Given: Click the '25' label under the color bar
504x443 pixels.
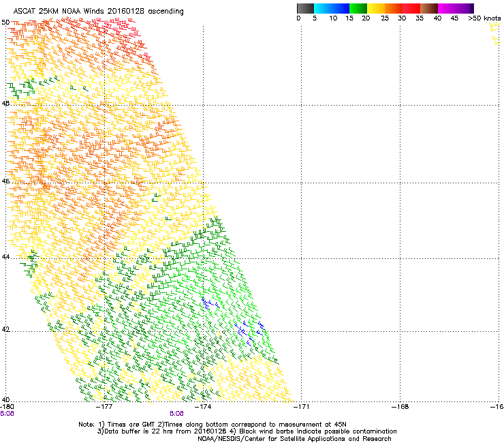Looking at the screenshot, I should (385, 18).
